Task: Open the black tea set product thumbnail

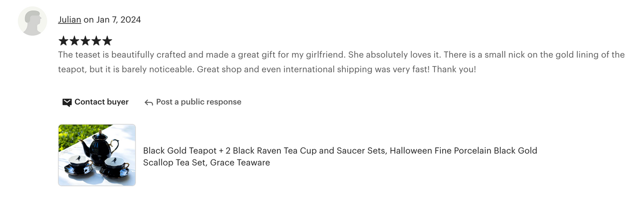Action: coord(97,155)
